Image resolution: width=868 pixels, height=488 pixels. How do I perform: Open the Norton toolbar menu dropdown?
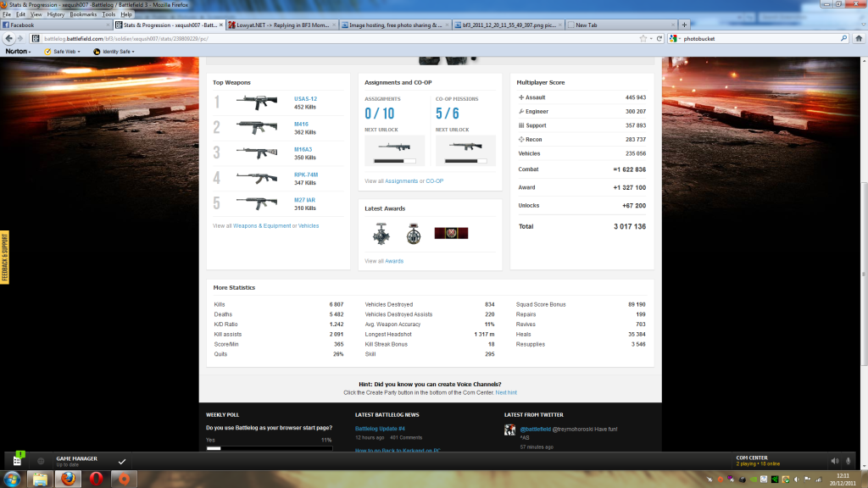click(19, 52)
